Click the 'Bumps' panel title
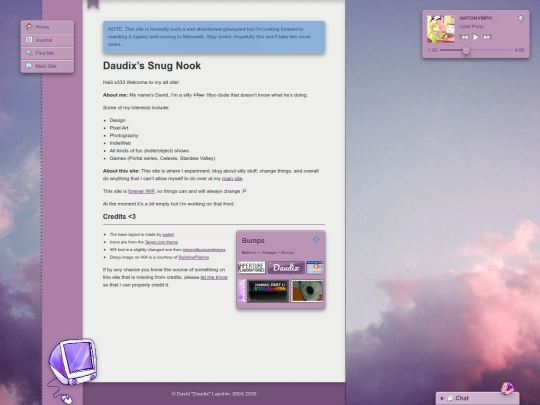 click(253, 241)
